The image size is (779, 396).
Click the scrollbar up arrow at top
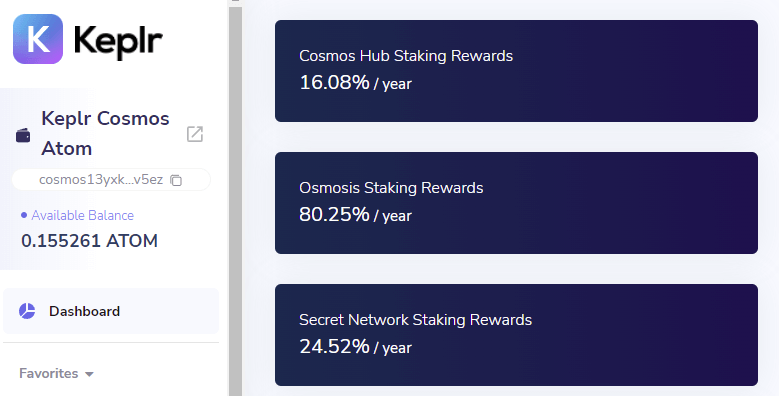click(235, 1)
